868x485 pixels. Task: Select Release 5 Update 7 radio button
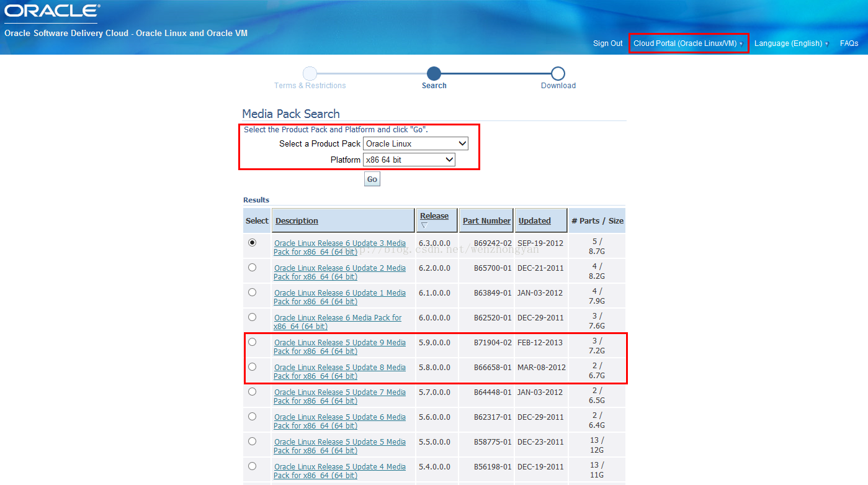[x=252, y=392]
